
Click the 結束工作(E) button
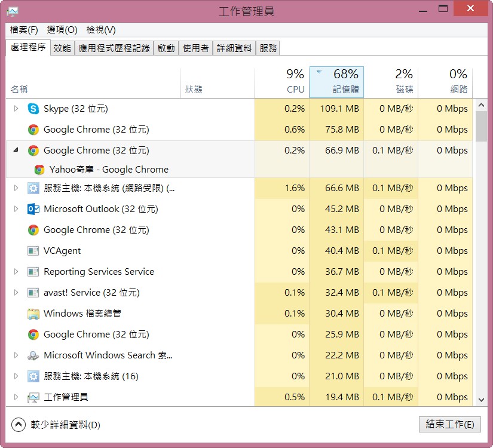pyautogui.click(x=449, y=425)
